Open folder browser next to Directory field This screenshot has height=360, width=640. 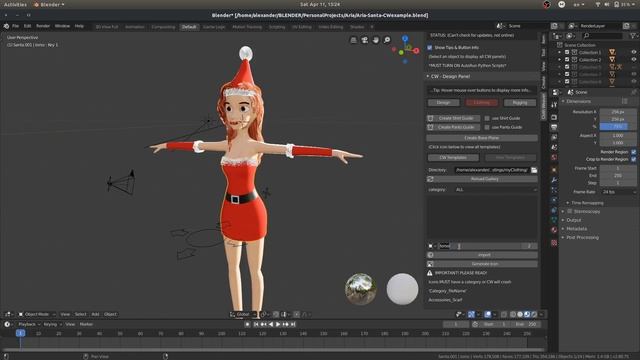(x=534, y=170)
